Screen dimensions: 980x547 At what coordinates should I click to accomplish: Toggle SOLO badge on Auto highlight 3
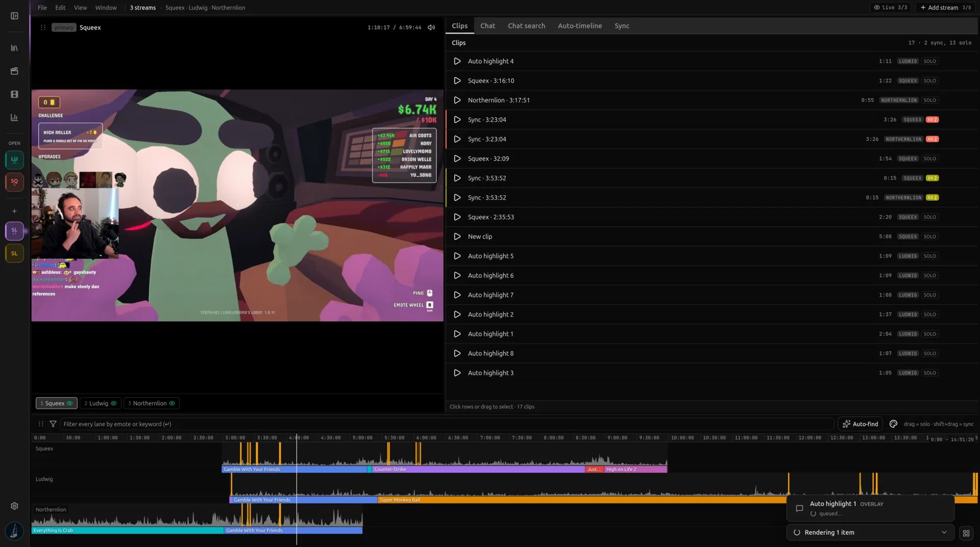pos(930,373)
